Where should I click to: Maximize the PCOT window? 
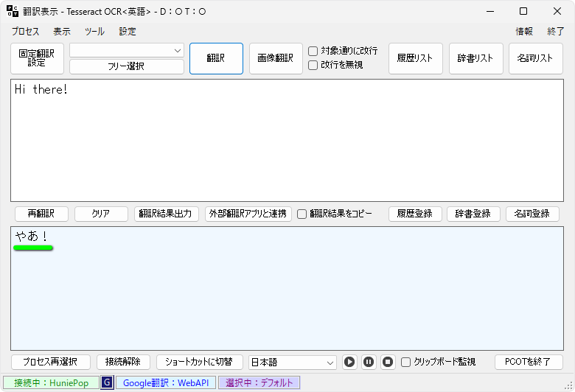[523, 11]
